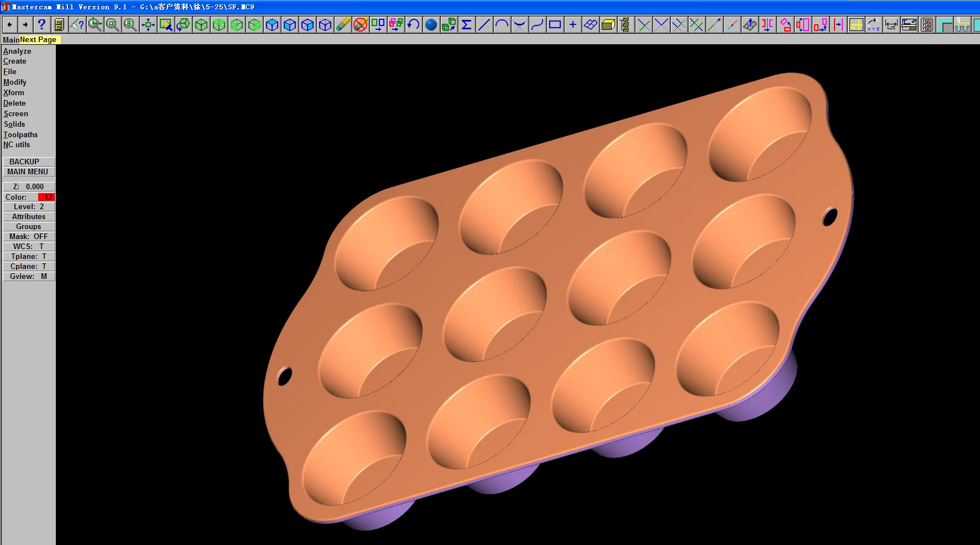Screen dimensions: 980x545
Task: Toggle shading with the blue sphere icon
Action: coord(431,25)
